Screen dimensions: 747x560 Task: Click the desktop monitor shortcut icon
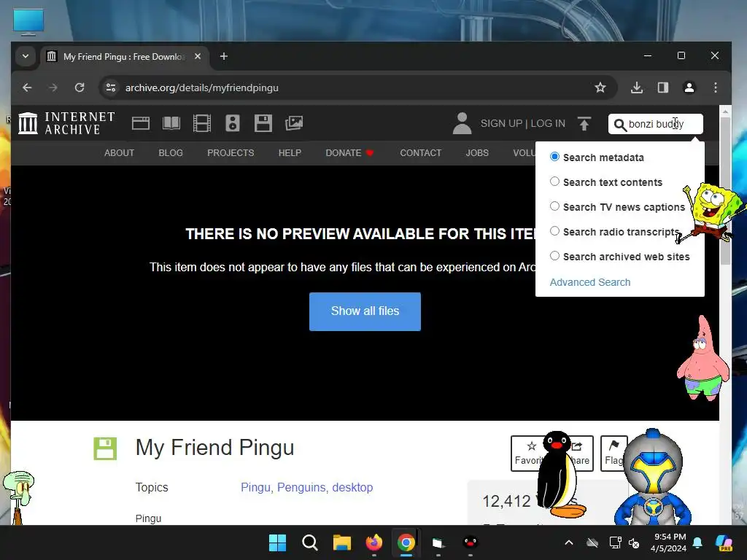pyautogui.click(x=28, y=22)
